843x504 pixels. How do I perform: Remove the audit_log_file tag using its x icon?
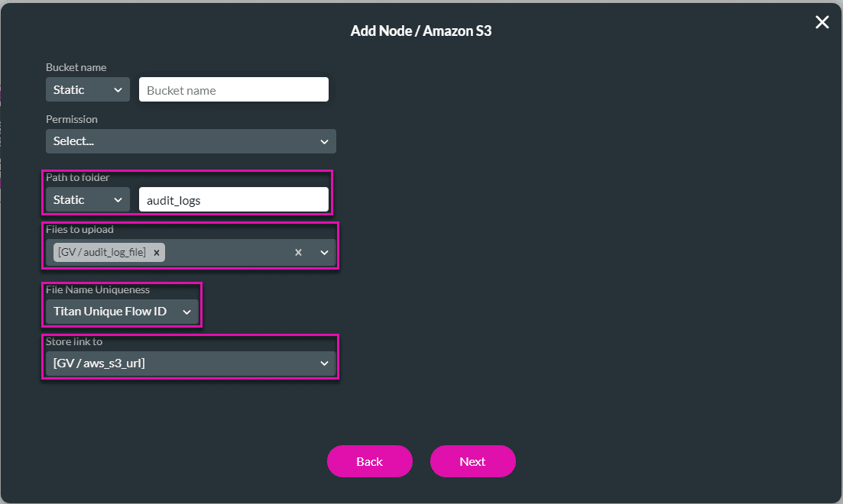pos(157,252)
